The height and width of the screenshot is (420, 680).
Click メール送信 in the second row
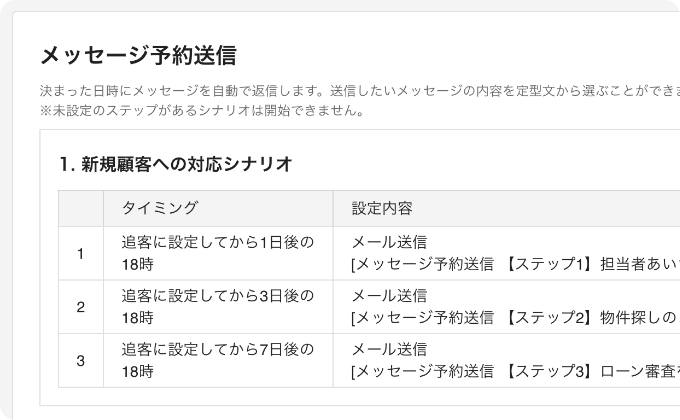click(x=389, y=296)
